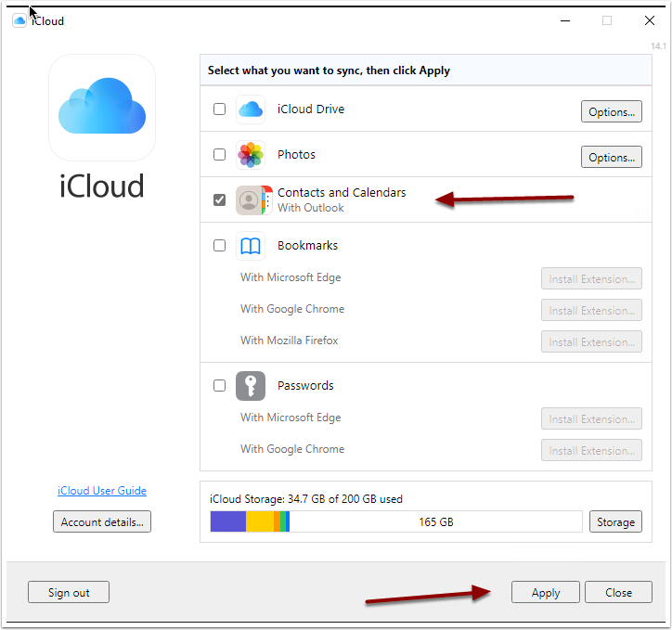Click the Storage button
This screenshot has height=630, width=672.
[x=615, y=521]
